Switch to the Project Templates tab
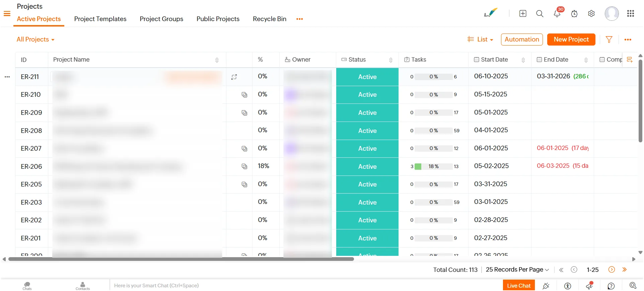The image size is (644, 291). click(x=100, y=19)
